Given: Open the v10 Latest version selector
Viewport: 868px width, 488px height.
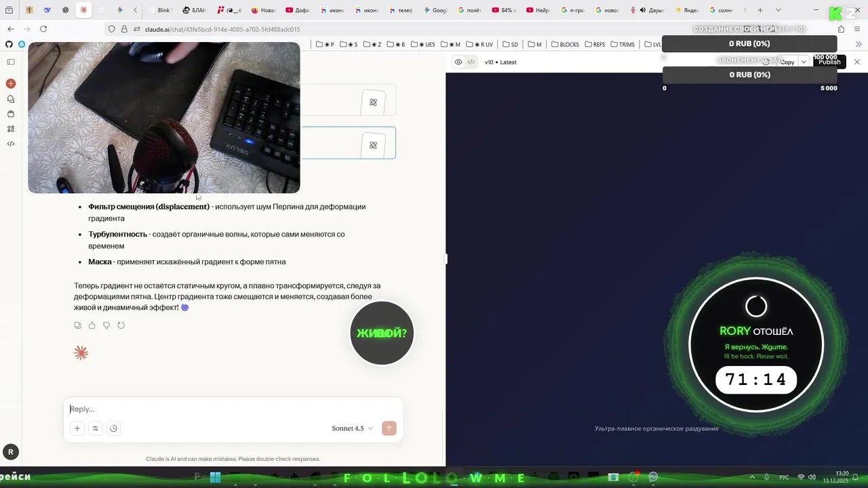Looking at the screenshot, I should pyautogui.click(x=500, y=62).
